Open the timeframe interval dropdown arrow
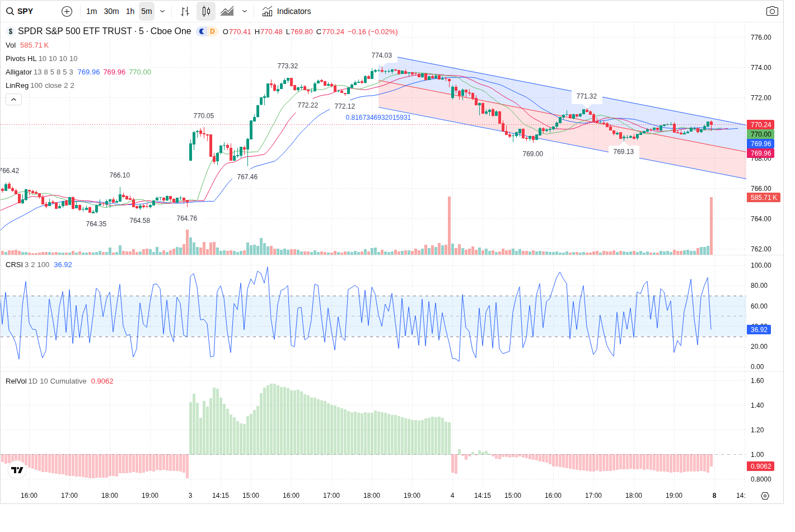Screen dimensions: 795x532 (x=162, y=11)
